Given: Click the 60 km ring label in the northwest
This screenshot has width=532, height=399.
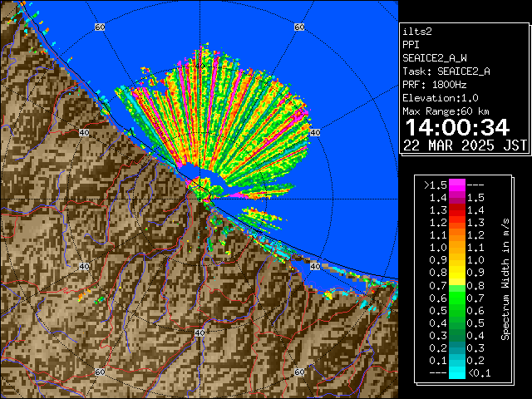Looking at the screenshot, I should click(x=100, y=27).
